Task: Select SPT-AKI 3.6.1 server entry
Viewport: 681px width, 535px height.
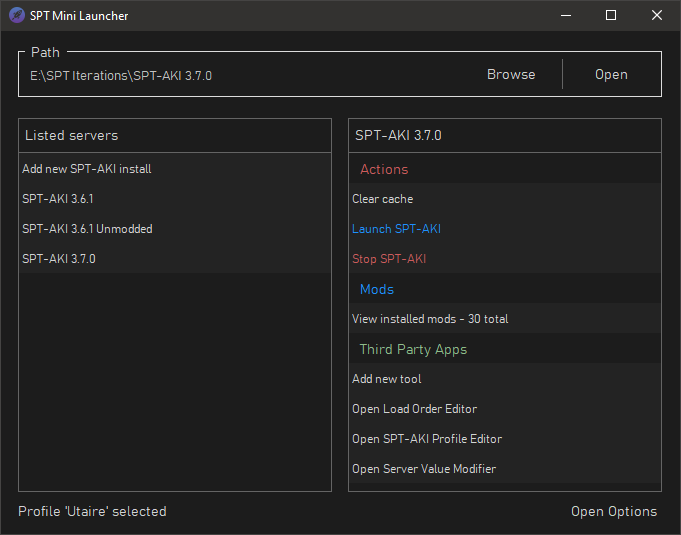Action: click(175, 199)
